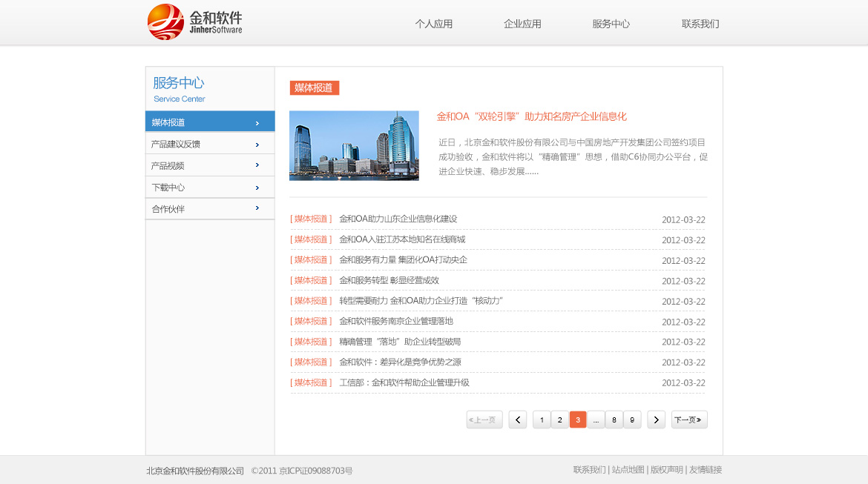Click footer text 京ICP证09088703号
Image resolution: width=868 pixels, height=484 pixels.
[x=315, y=471]
